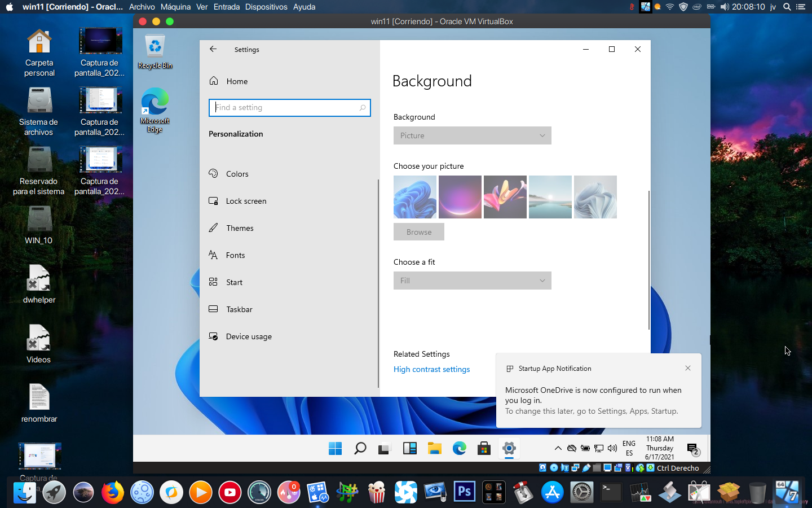Image resolution: width=812 pixels, height=508 pixels.
Task: Select the purple glowing sphere wallpaper
Action: tap(460, 197)
